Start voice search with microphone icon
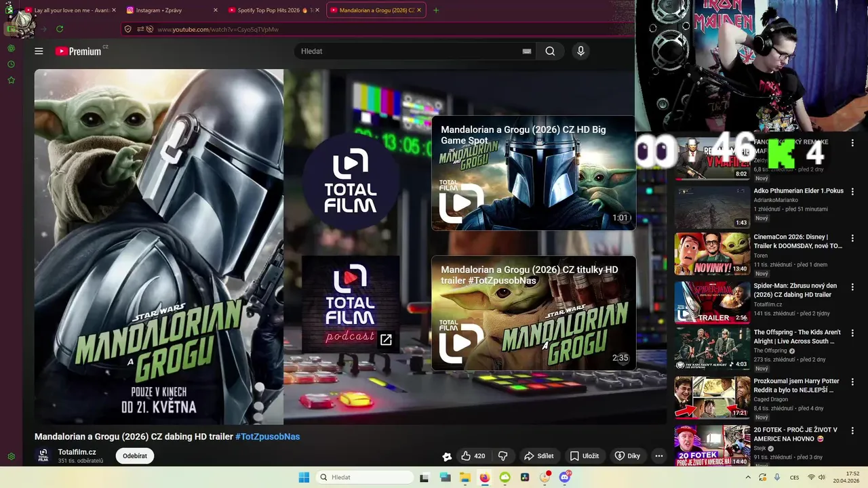Image resolution: width=868 pixels, height=488 pixels. pyautogui.click(x=580, y=51)
